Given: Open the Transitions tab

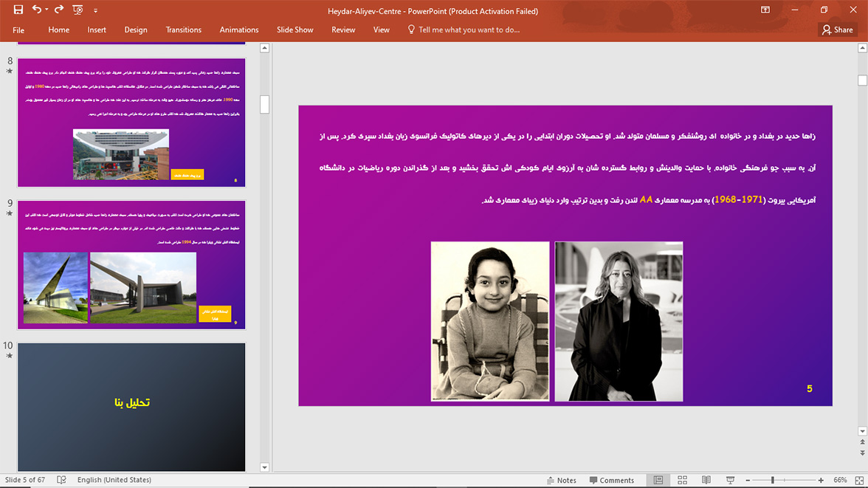Looking at the screenshot, I should [183, 30].
